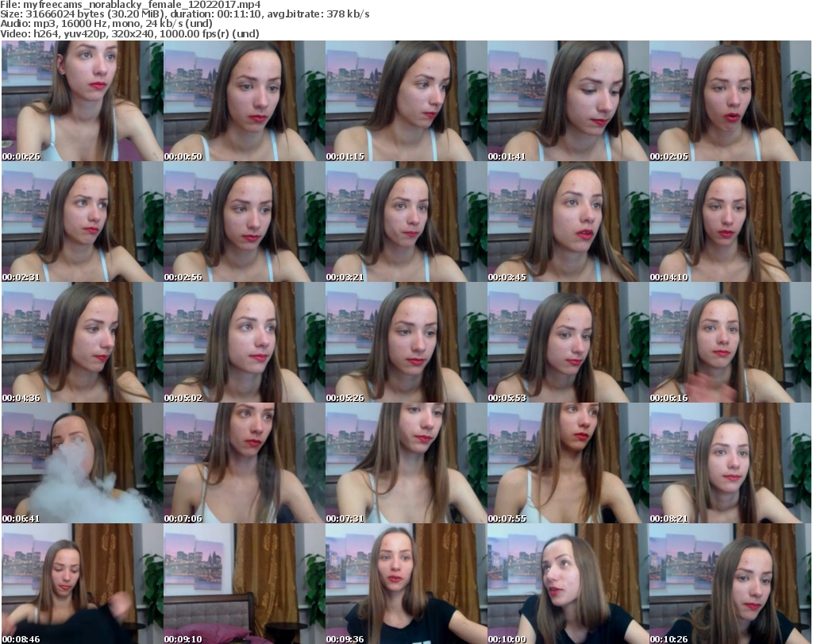Image resolution: width=813 pixels, height=644 pixels.
Task: Select the thumbnail stamped 00:00:50
Action: (245, 101)
